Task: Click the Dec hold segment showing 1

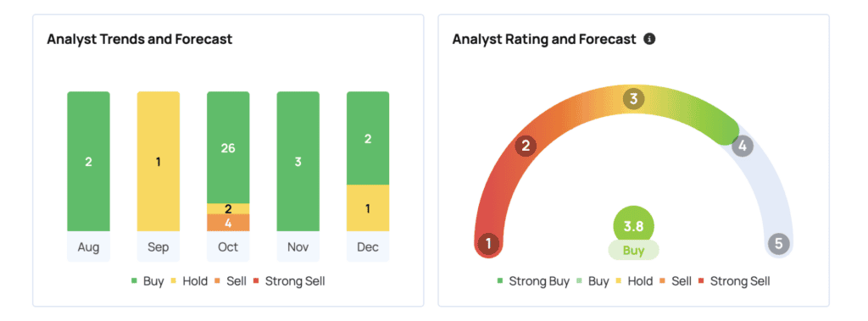Action: (x=368, y=208)
